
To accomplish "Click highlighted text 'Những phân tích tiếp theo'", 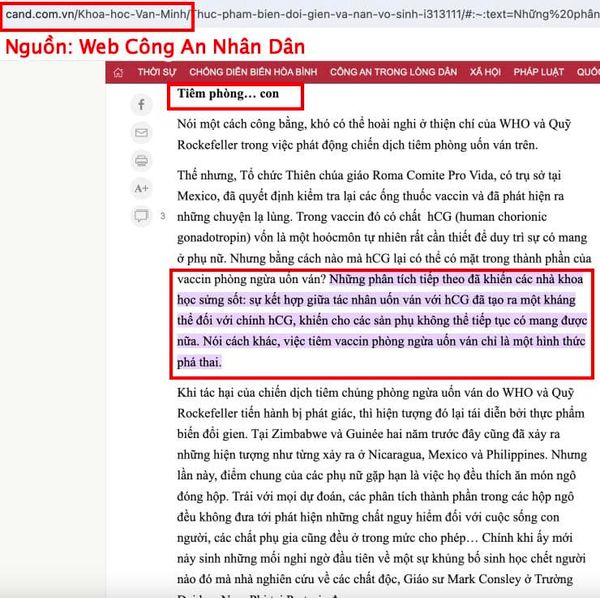I will point(395,279).
